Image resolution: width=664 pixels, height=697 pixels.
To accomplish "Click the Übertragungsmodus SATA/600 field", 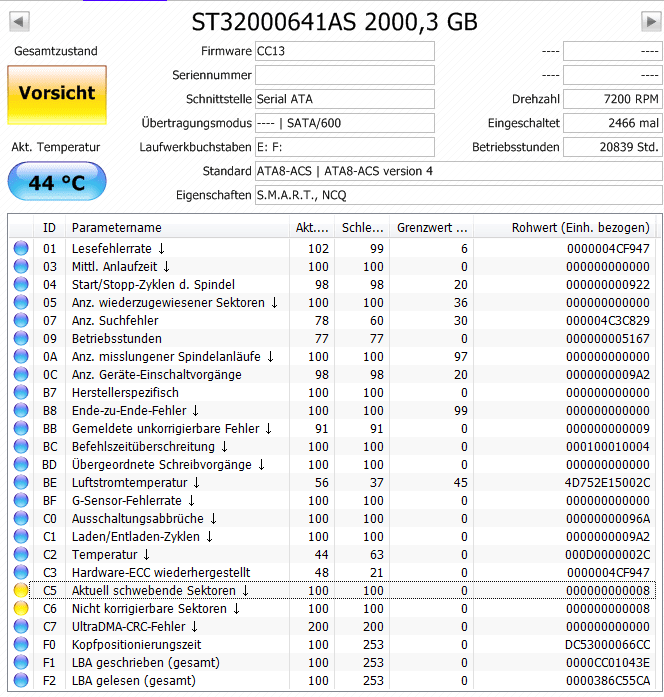I will coord(344,123).
